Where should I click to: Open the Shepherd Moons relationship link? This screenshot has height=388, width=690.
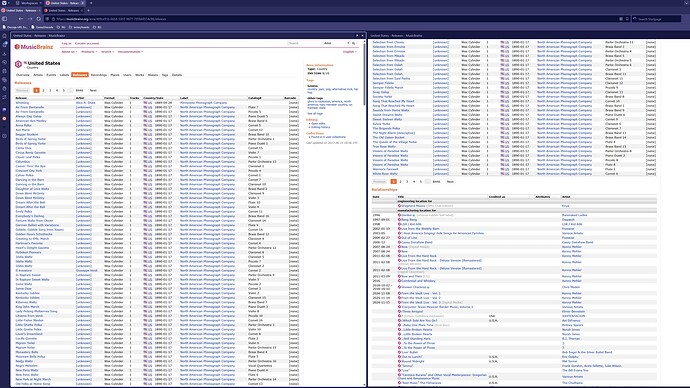point(414,205)
